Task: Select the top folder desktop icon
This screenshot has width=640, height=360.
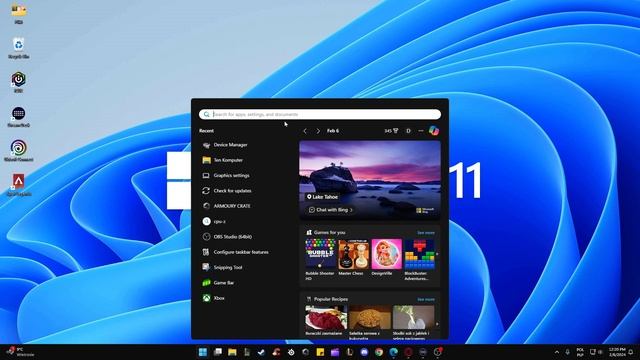Action: pos(18,14)
